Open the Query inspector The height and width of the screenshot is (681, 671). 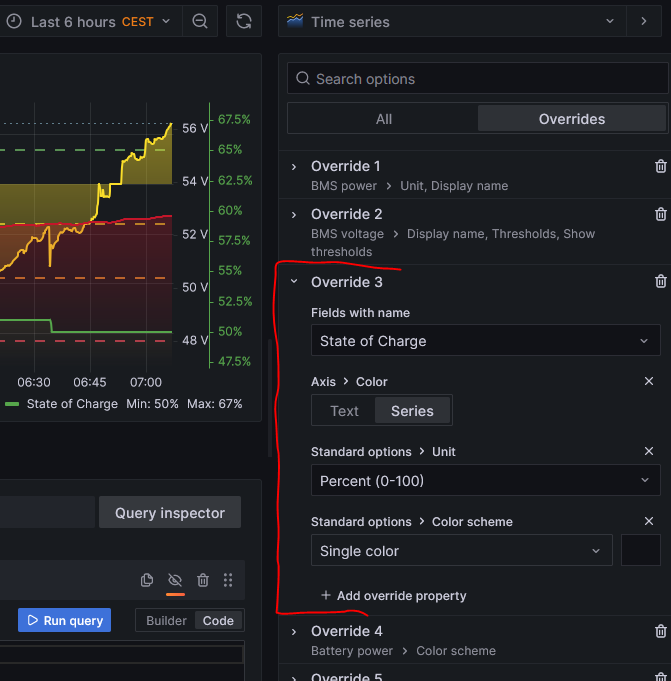[x=169, y=513]
